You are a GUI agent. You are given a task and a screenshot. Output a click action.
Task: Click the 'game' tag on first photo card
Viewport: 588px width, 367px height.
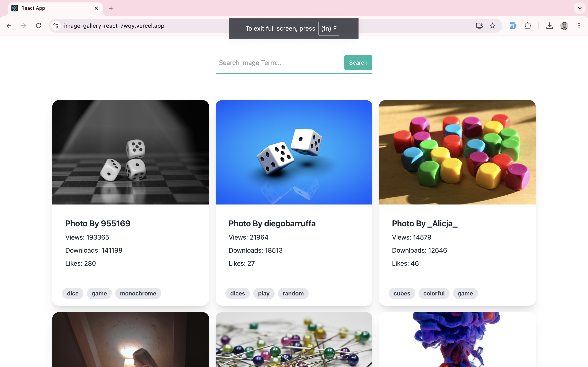99,293
